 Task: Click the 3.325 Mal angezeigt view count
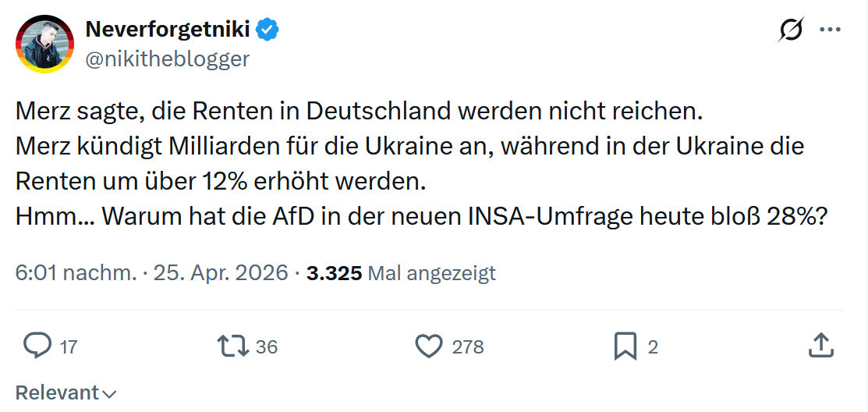pyautogui.click(x=402, y=273)
